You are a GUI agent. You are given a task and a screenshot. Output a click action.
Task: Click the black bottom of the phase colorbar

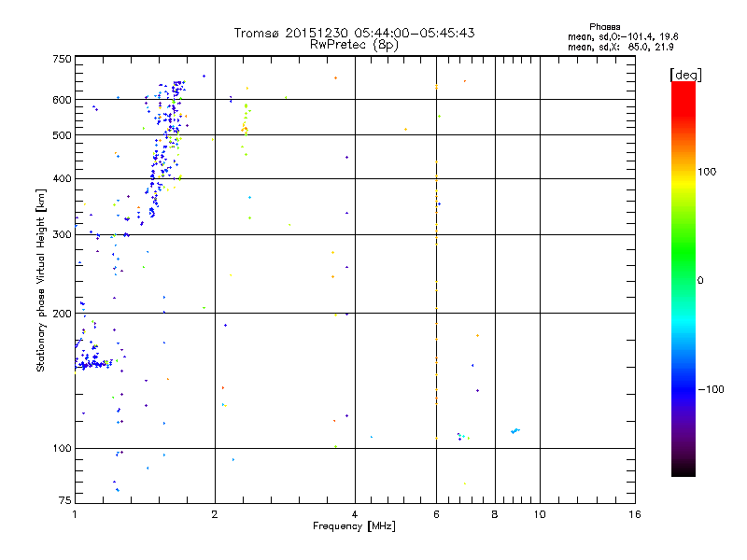pos(684,469)
